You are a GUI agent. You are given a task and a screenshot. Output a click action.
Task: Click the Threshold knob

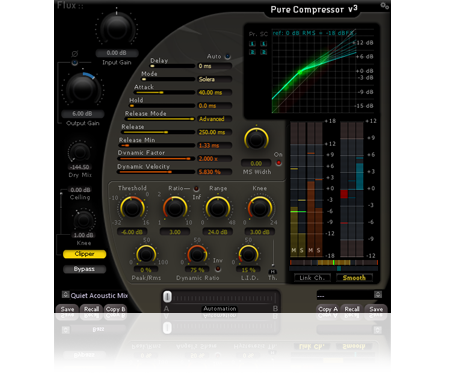click(132, 208)
